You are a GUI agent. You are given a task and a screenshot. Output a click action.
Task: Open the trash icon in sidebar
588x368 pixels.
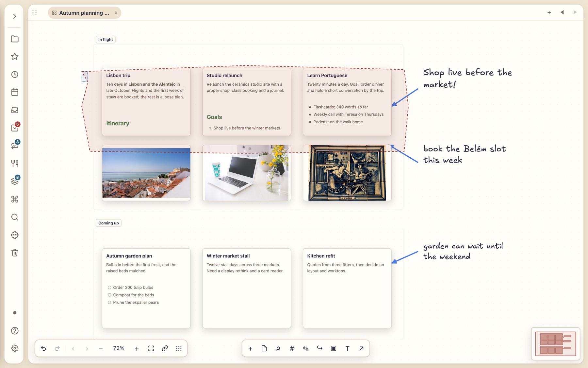coord(15,253)
